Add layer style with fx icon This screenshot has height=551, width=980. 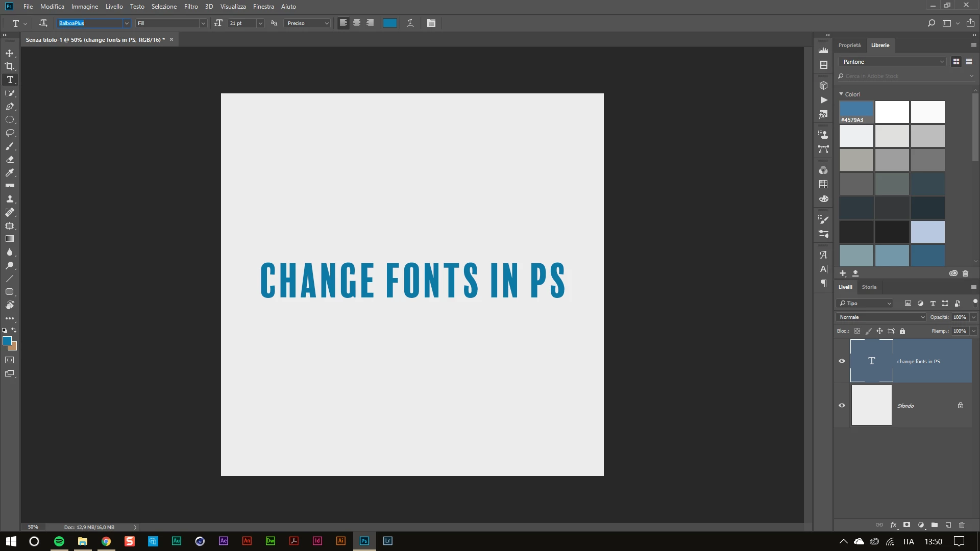[x=893, y=525]
